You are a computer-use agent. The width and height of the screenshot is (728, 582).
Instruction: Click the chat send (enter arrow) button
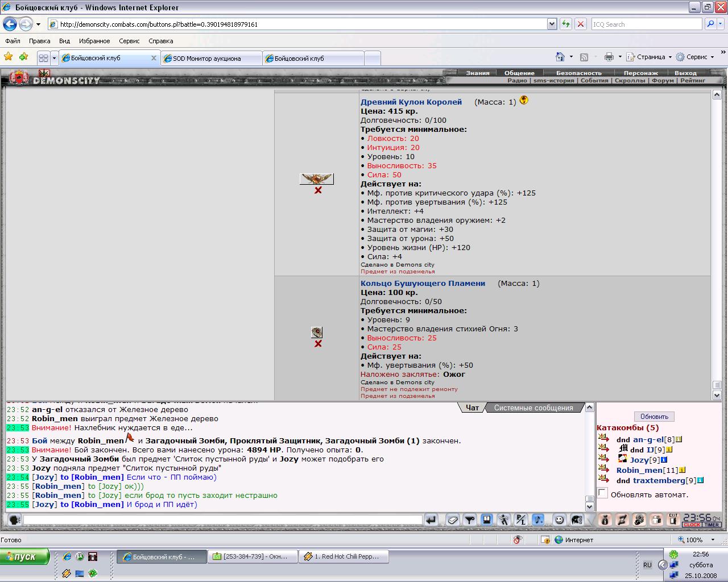(x=431, y=519)
